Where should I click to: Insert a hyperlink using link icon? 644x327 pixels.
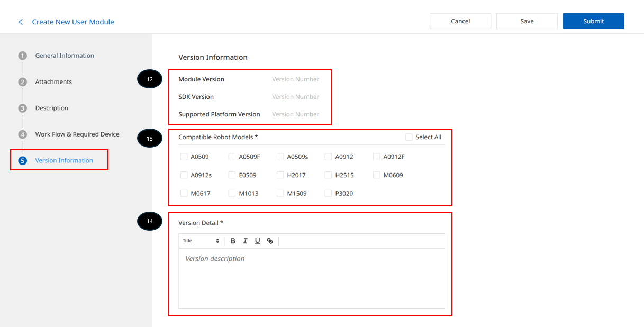pyautogui.click(x=270, y=241)
